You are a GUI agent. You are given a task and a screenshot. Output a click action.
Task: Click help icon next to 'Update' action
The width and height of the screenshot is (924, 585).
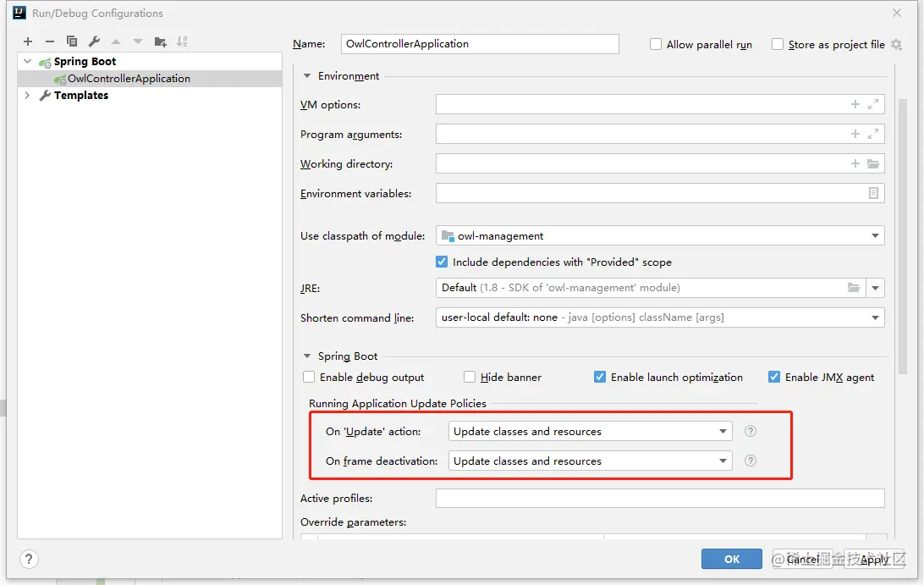(x=750, y=431)
